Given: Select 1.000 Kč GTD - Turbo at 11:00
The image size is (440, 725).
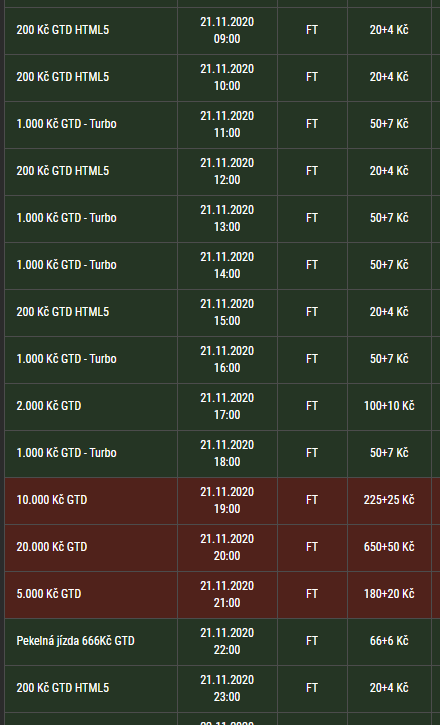Looking at the screenshot, I should click(x=67, y=124).
